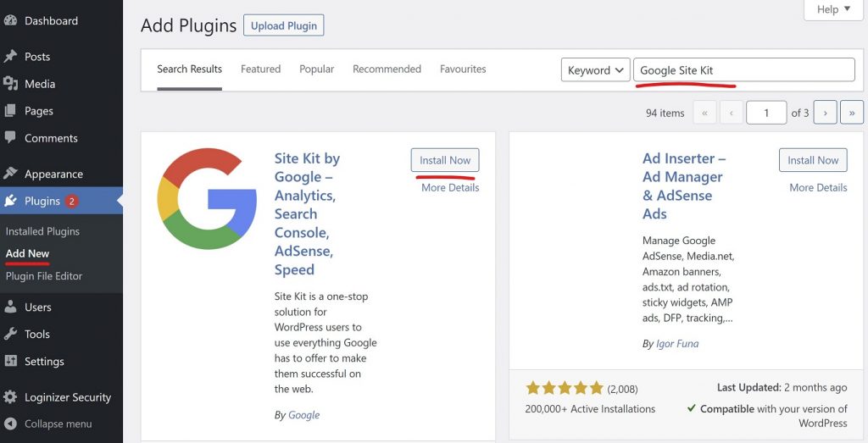
Task: Go to the next results page
Action: (826, 113)
